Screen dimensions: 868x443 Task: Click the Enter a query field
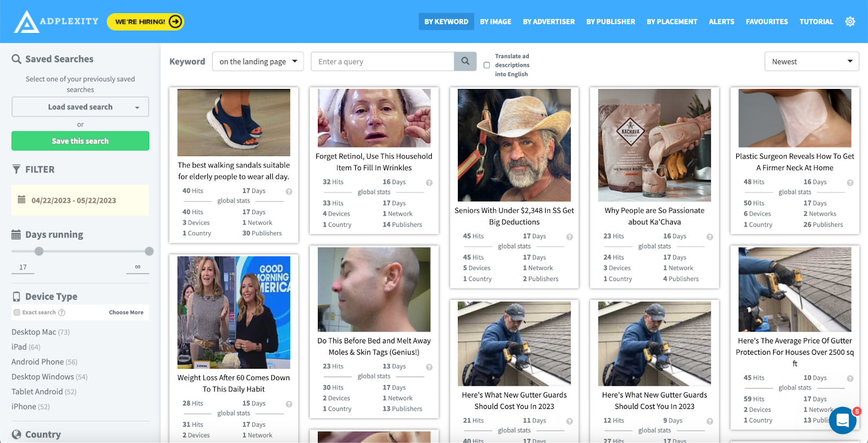pyautogui.click(x=382, y=61)
